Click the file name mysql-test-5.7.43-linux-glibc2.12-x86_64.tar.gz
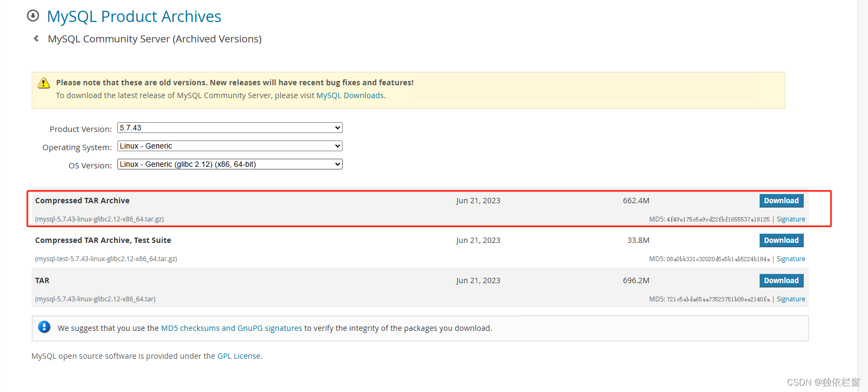This screenshot has width=868, height=392. click(x=106, y=259)
